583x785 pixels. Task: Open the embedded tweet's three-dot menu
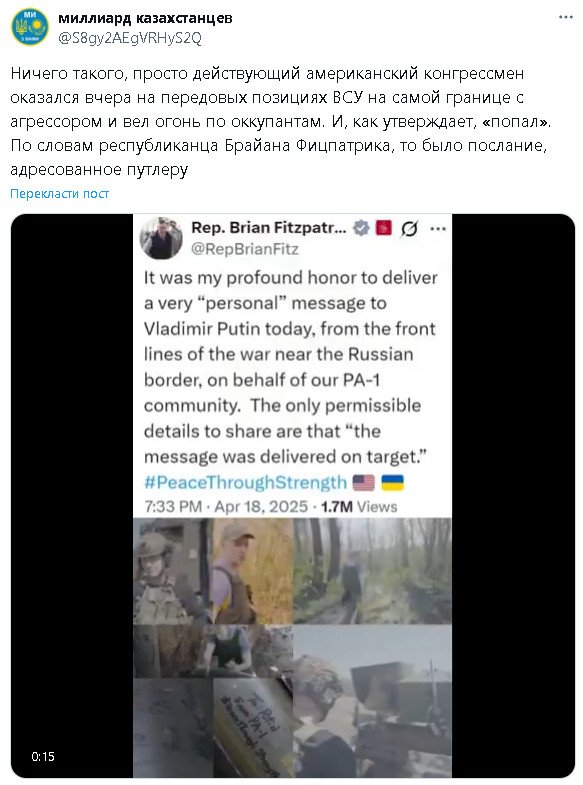(x=438, y=229)
